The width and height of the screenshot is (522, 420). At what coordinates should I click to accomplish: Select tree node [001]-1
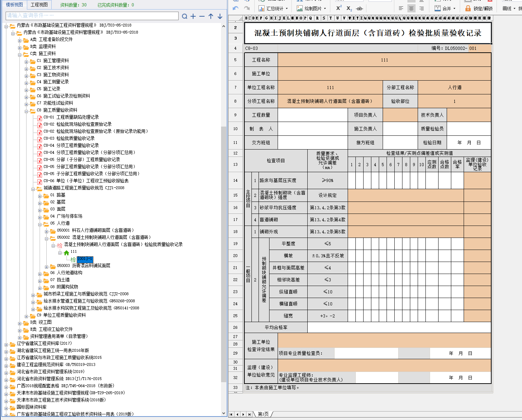pyautogui.click(x=85, y=259)
